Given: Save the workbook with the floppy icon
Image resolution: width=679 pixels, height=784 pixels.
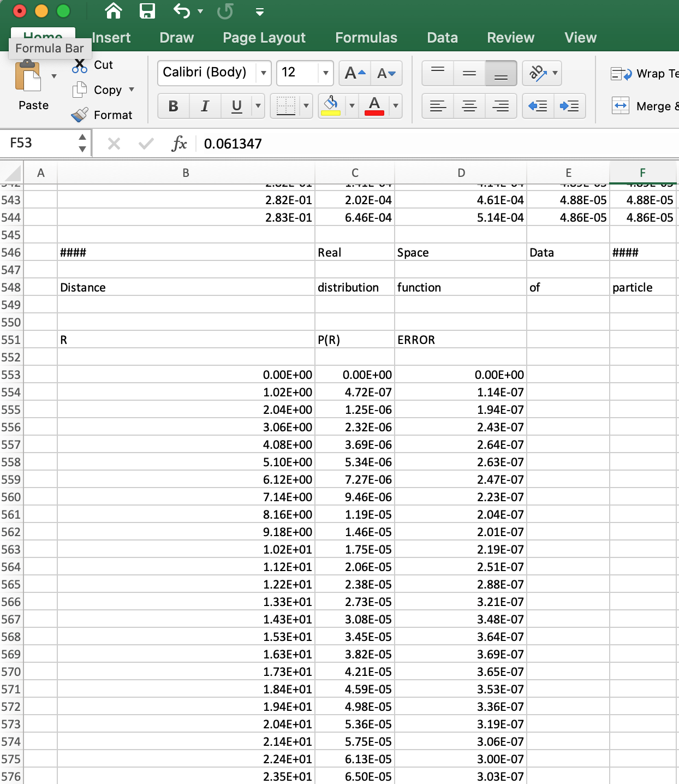Looking at the screenshot, I should [x=147, y=11].
